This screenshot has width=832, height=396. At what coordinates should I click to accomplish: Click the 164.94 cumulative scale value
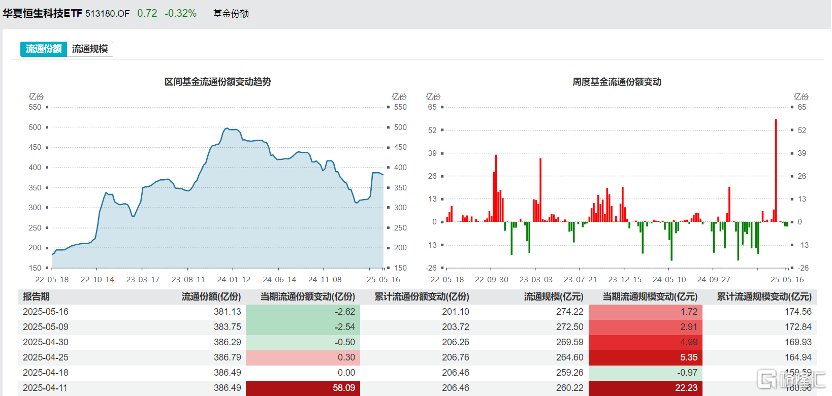799,358
